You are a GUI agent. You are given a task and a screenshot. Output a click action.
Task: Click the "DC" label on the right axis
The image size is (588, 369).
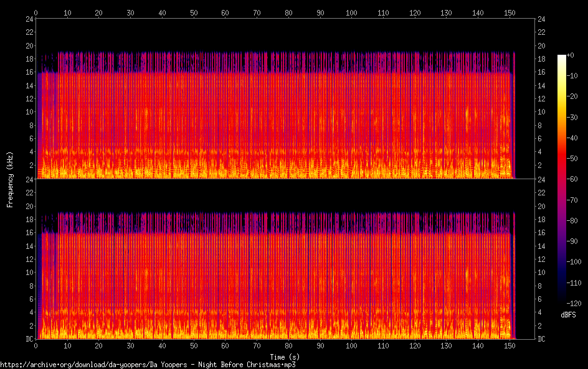[542, 339]
